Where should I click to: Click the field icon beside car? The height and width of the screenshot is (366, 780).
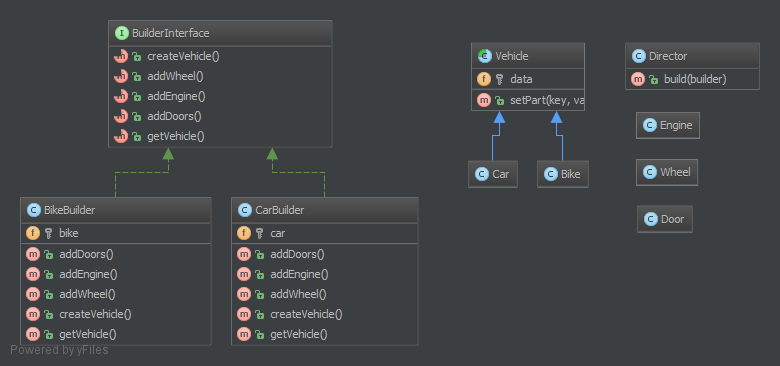tap(244, 233)
